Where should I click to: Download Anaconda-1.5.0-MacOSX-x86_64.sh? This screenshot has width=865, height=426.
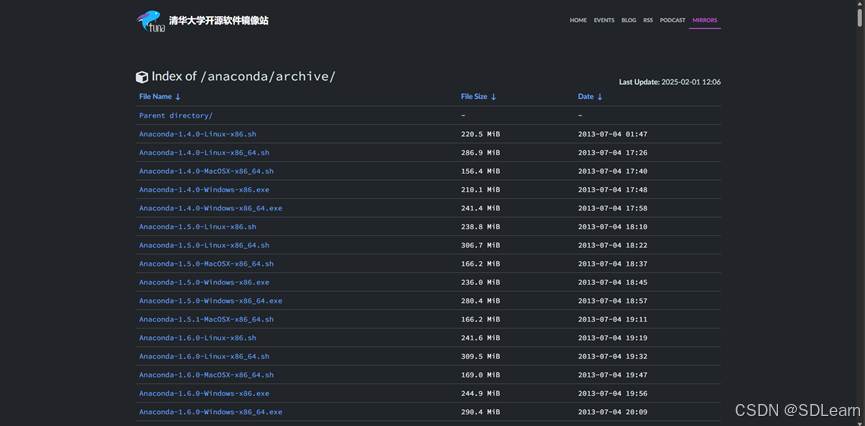206,264
